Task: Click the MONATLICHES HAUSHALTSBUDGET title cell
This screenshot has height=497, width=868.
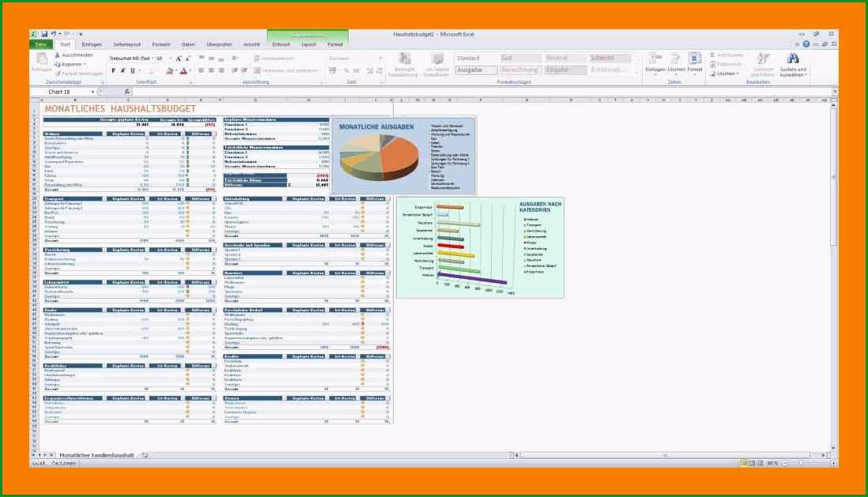Action: (x=120, y=109)
